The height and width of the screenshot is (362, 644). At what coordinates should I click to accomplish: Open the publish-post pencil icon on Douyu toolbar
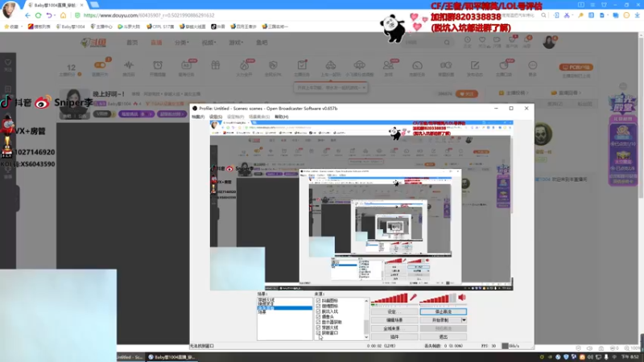(x=475, y=65)
